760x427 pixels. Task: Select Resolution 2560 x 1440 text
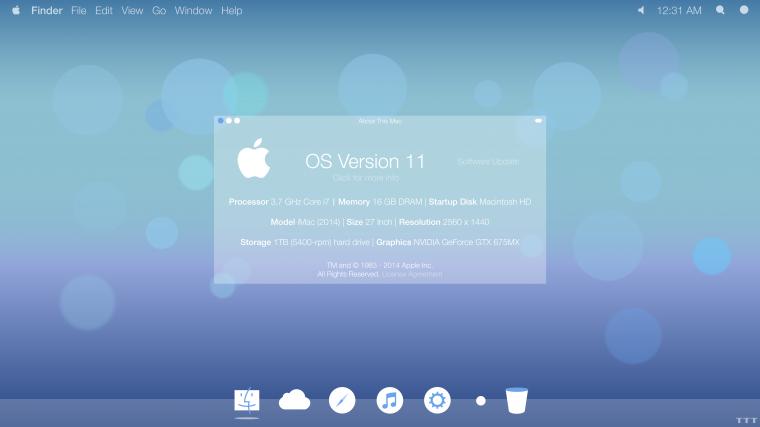tap(444, 222)
